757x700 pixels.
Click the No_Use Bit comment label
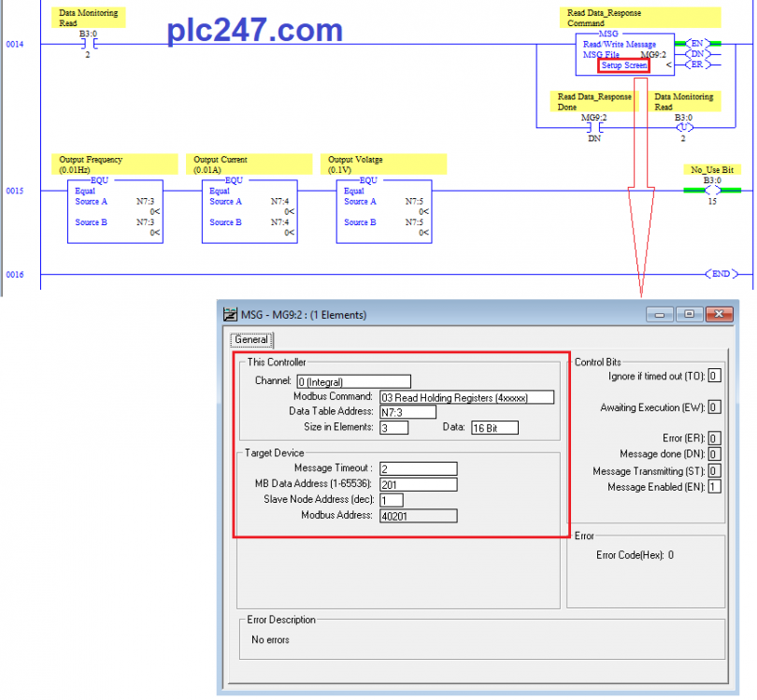[x=711, y=169]
